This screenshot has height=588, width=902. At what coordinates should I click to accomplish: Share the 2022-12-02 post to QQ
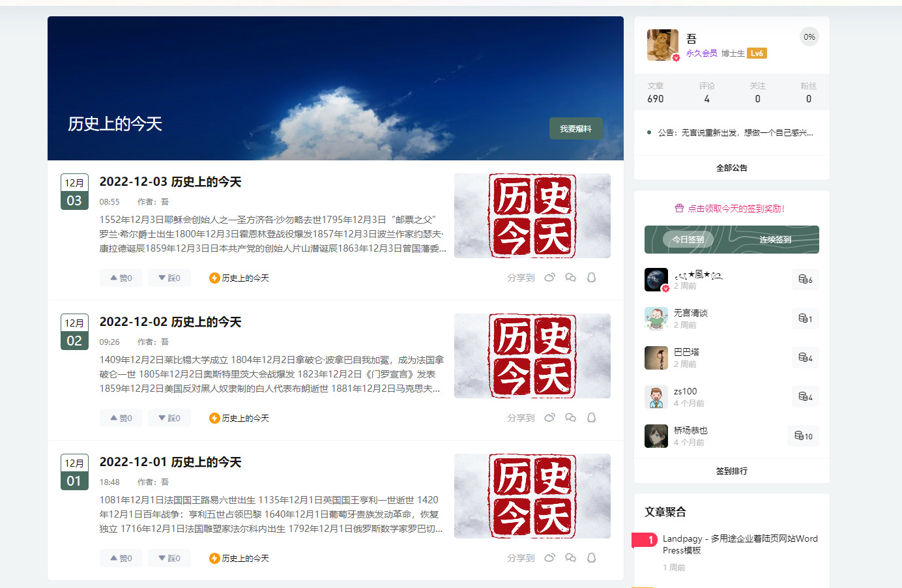[x=591, y=418]
